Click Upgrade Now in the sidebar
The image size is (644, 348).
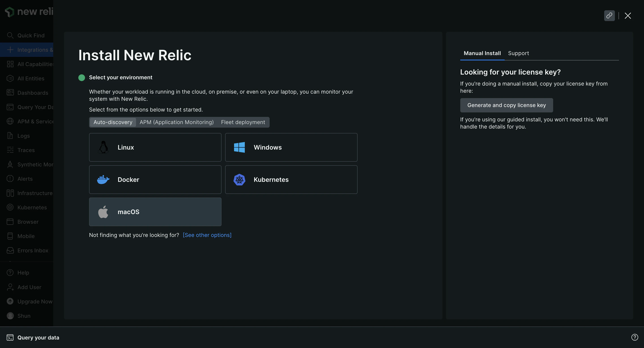click(26, 301)
